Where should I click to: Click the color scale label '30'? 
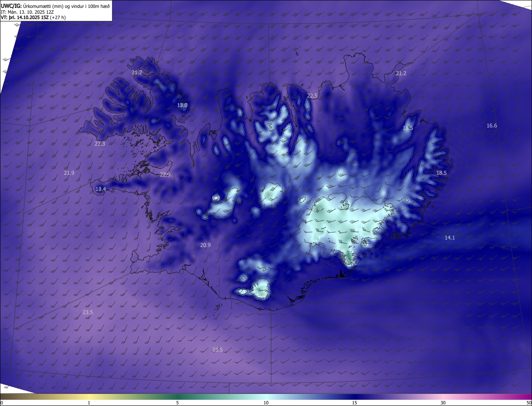click(x=443, y=403)
